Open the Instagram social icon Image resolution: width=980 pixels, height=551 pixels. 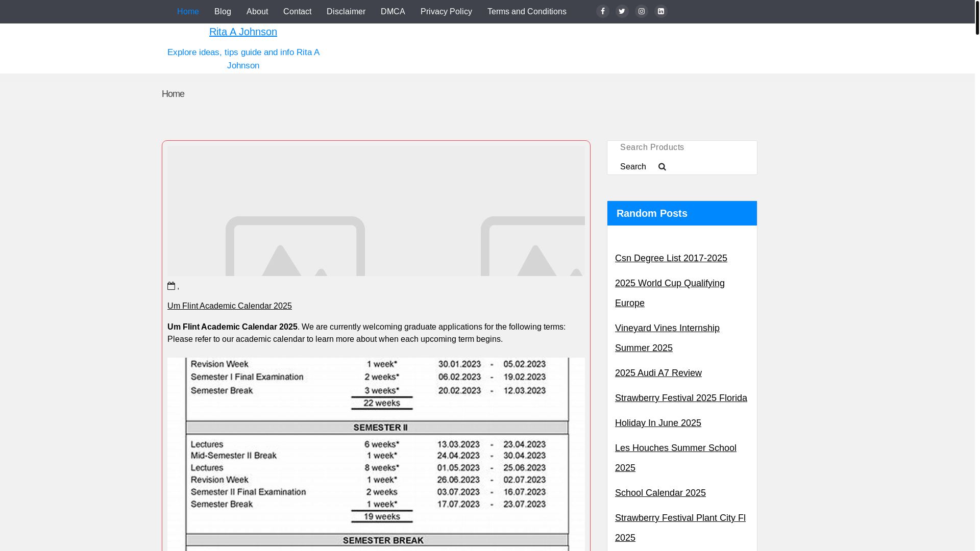pos(642,11)
